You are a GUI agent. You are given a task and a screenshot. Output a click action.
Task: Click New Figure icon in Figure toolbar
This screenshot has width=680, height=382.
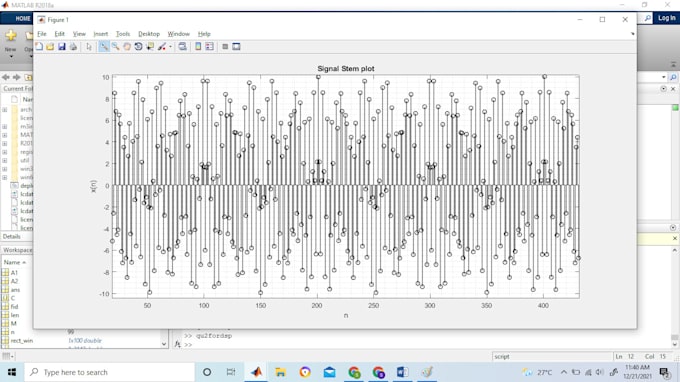point(39,46)
